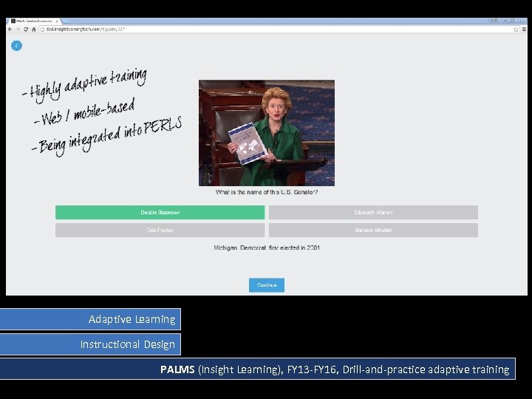Click the Continue button
Screen dimensions: 532x399
(x=267, y=285)
